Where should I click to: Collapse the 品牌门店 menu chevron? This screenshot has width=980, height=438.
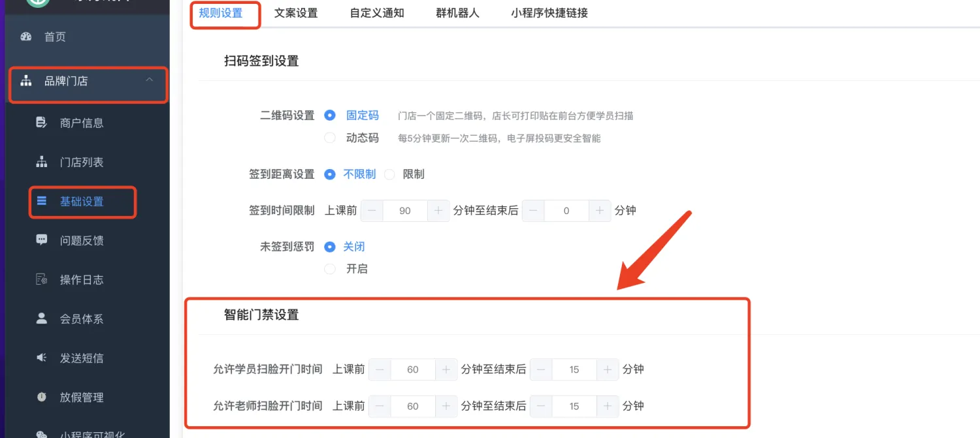150,80
